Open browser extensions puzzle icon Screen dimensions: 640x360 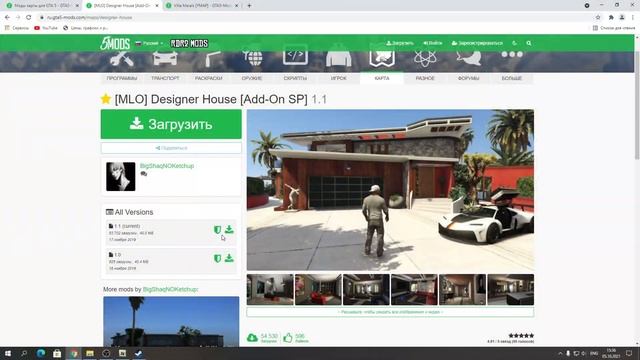pos(611,17)
